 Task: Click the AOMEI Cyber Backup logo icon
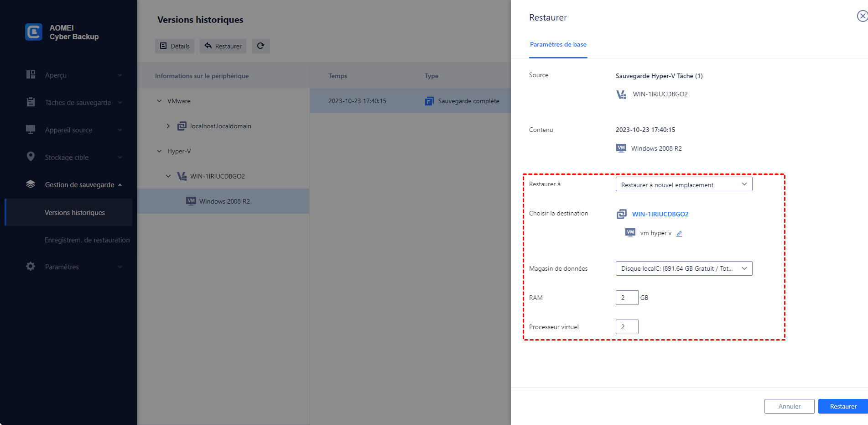coord(34,32)
